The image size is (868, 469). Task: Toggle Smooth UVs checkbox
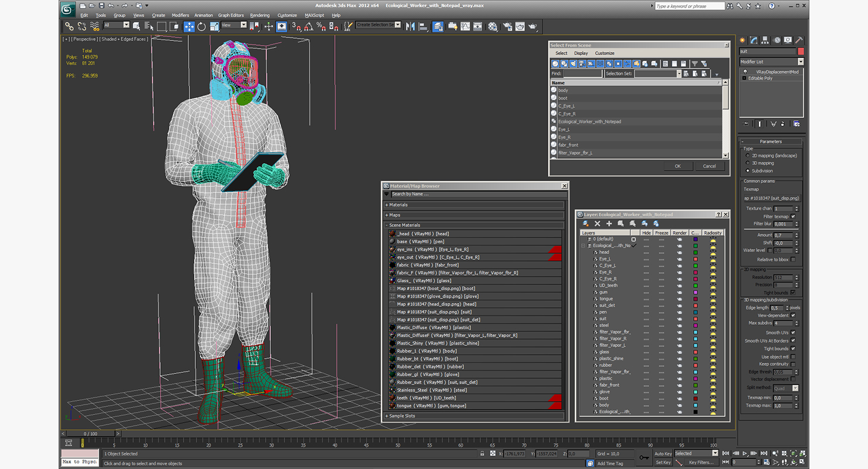coord(793,332)
